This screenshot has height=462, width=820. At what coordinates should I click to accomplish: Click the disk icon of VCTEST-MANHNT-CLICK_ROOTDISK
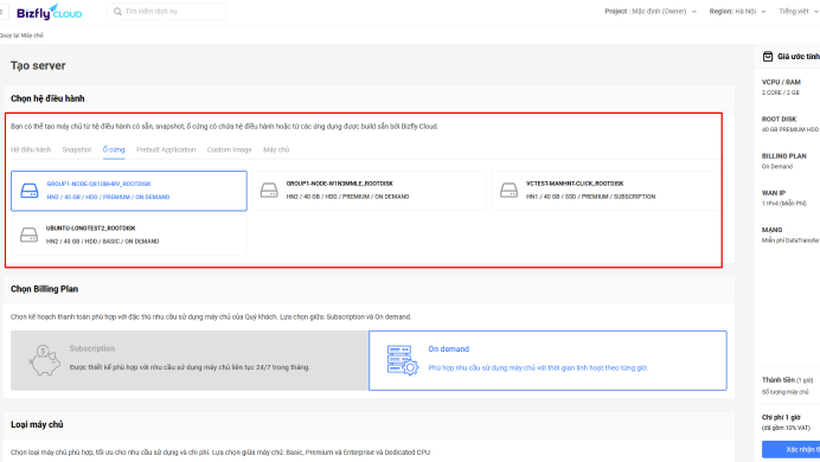click(x=508, y=190)
